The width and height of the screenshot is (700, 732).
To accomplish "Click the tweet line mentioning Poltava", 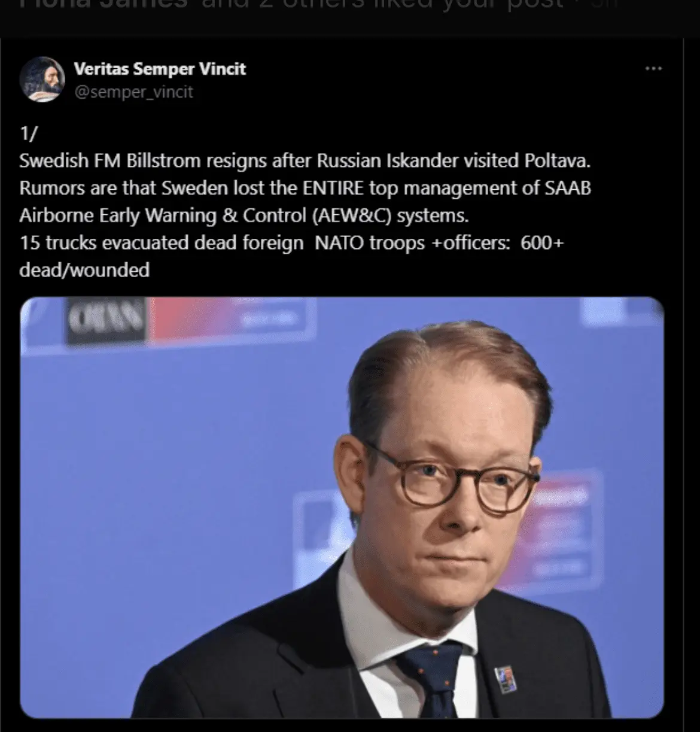I will click(x=305, y=161).
